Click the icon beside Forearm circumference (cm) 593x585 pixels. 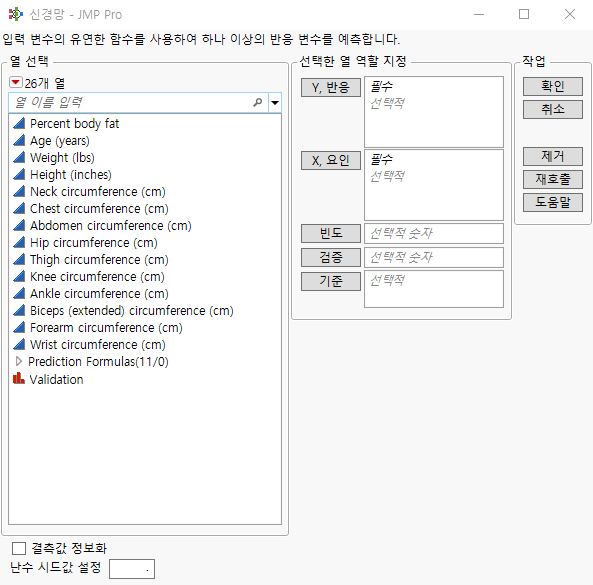point(19,327)
